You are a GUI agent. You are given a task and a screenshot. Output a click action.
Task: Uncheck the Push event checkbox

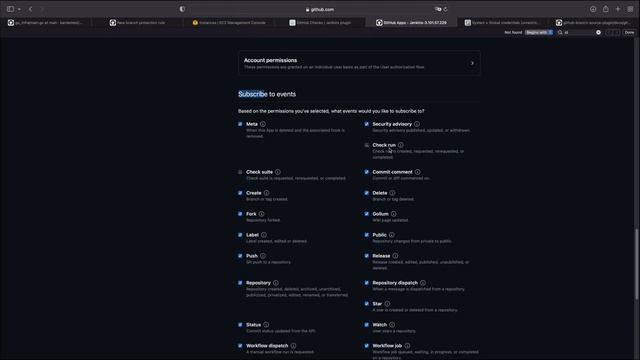(240, 256)
